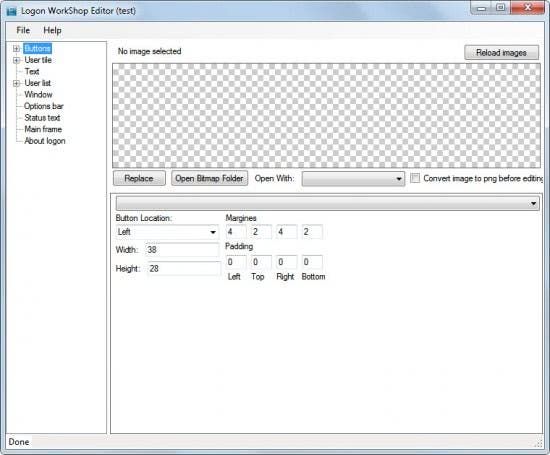Image resolution: width=550 pixels, height=455 pixels.
Task: Click the Replace button
Action: coord(139,178)
